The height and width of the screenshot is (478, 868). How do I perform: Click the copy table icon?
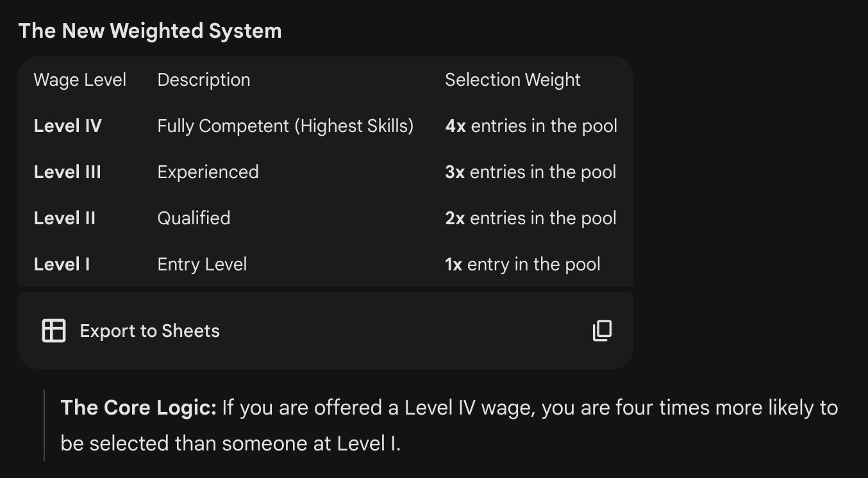tap(602, 331)
